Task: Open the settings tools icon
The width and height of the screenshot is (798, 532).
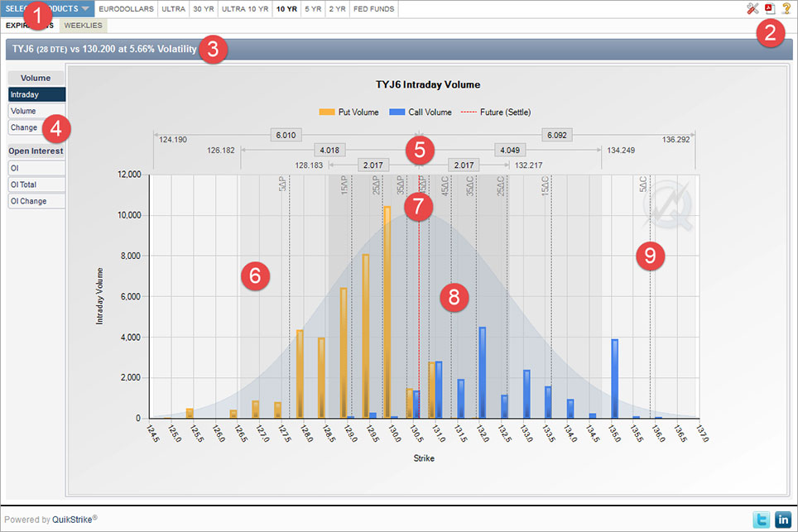Action: tap(752, 8)
